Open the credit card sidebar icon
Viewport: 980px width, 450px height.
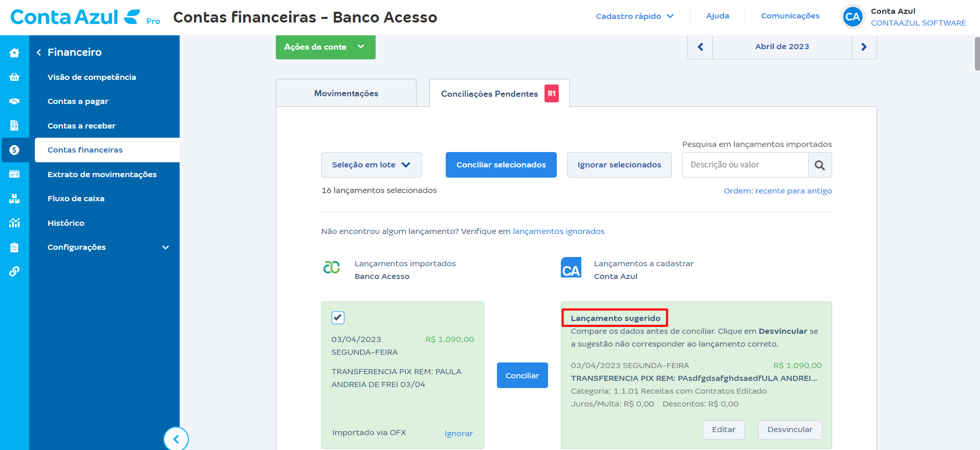[x=14, y=174]
